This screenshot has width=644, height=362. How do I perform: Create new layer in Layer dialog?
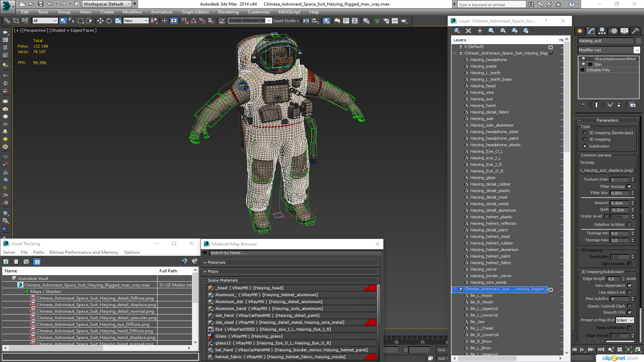[x=457, y=31]
